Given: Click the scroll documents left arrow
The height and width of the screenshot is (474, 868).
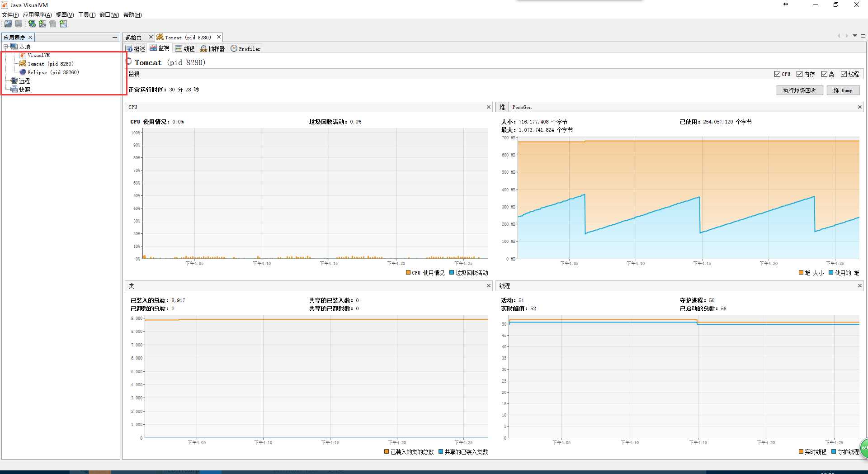Looking at the screenshot, I should tap(839, 36).
